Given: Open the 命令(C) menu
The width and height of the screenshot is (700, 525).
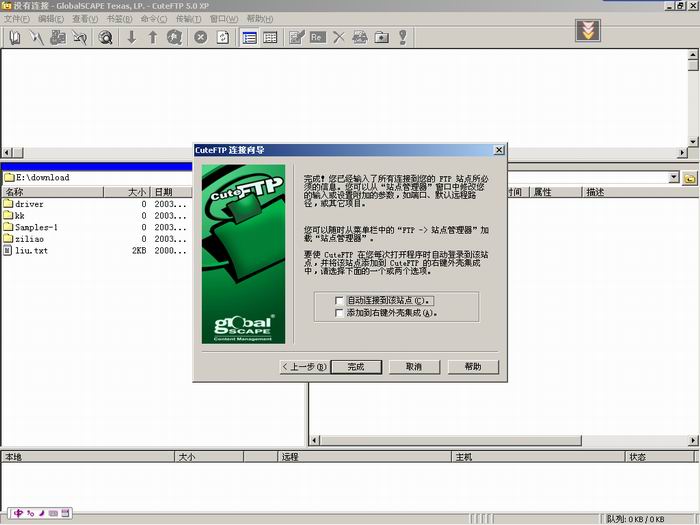Looking at the screenshot, I should coord(154,19).
